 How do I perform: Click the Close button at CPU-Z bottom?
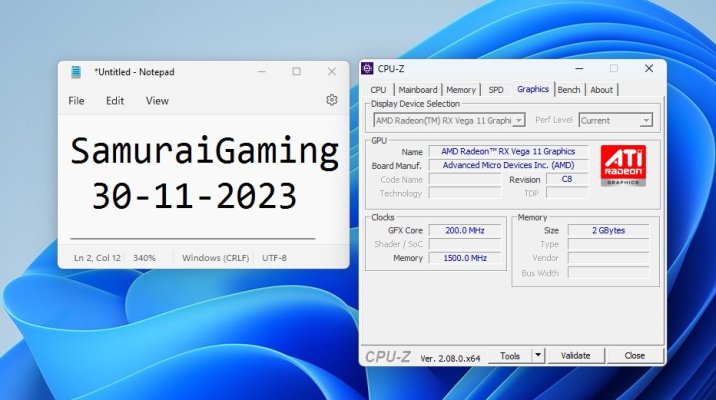(x=634, y=355)
